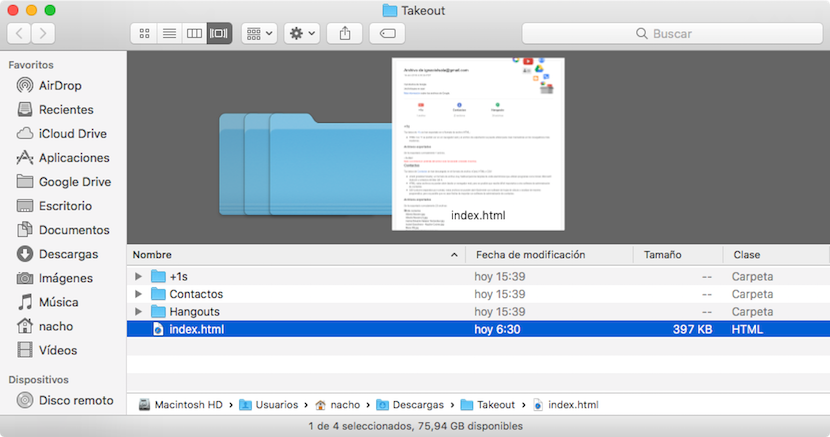Open iCloud Drive in the sidebar
This screenshot has width=830, height=437.
(x=61, y=133)
